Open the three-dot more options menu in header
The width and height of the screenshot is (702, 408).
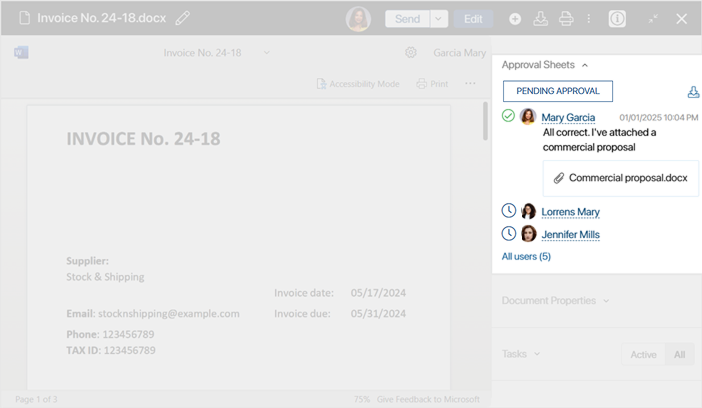[589, 19]
